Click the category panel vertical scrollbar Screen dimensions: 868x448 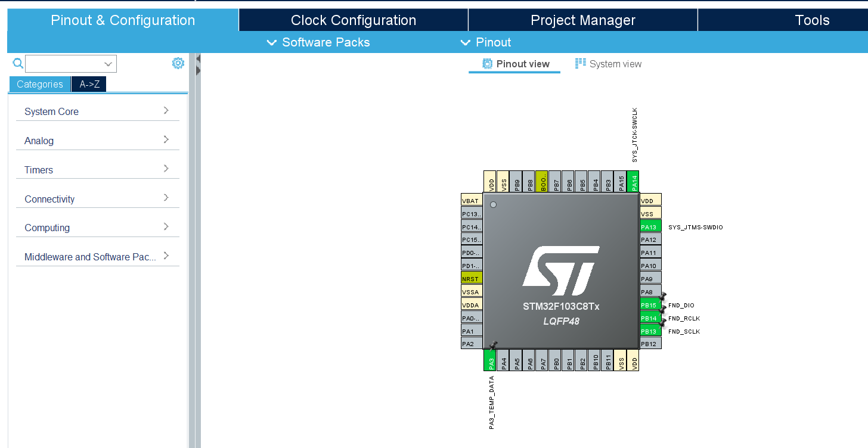tap(192, 250)
